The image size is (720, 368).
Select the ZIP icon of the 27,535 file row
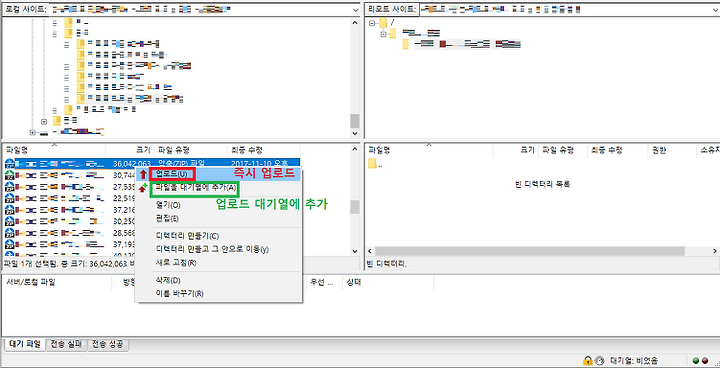(x=9, y=187)
